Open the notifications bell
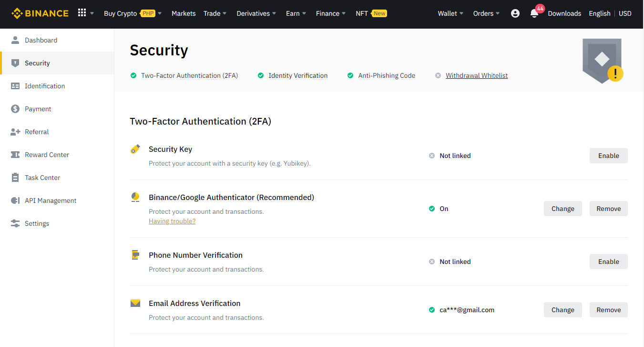The width and height of the screenshot is (644, 347). pos(534,13)
